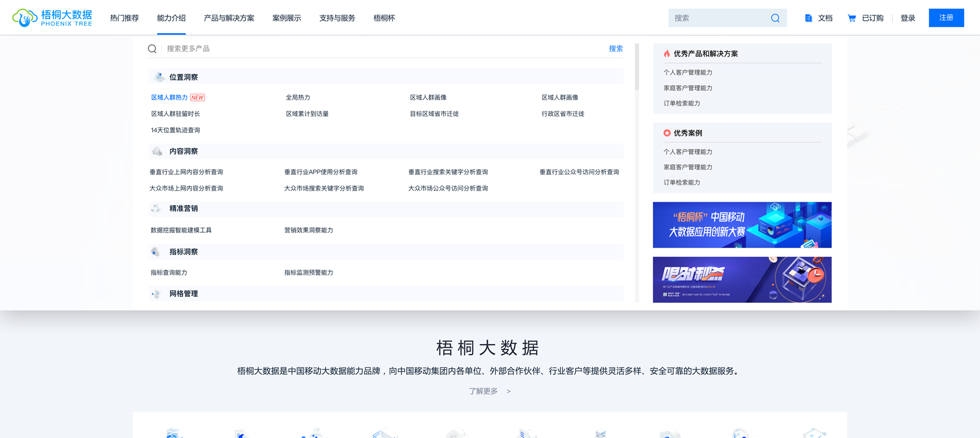
Task: Click the 文档 link in header
Action: point(825,18)
